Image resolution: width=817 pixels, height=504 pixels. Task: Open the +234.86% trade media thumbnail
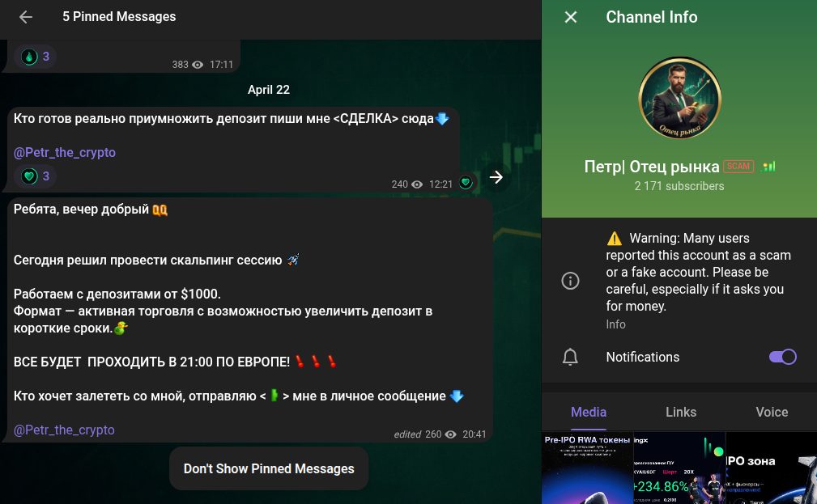(x=679, y=468)
